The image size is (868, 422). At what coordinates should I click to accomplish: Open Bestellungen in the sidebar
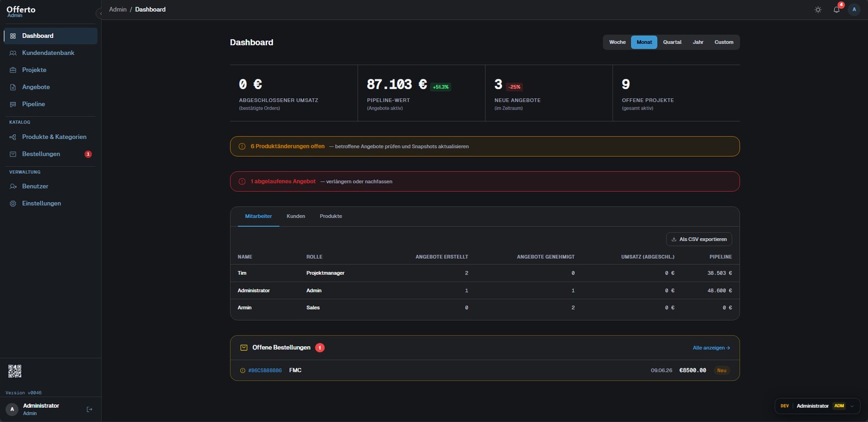click(x=50, y=154)
